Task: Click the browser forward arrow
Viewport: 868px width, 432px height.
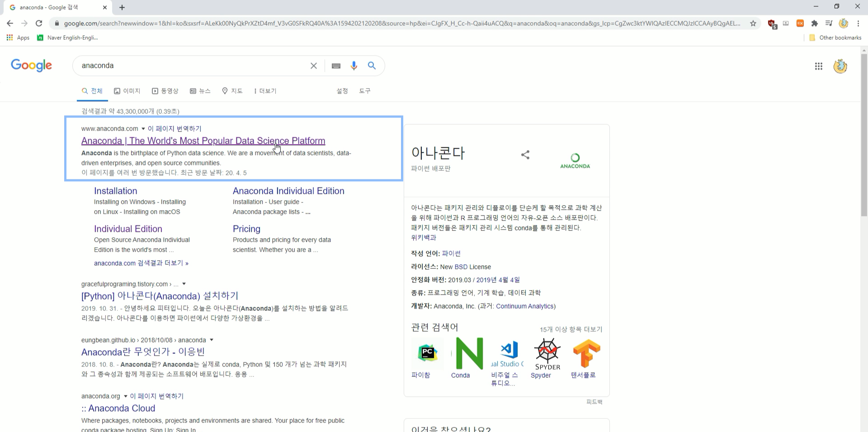Action: point(24,23)
